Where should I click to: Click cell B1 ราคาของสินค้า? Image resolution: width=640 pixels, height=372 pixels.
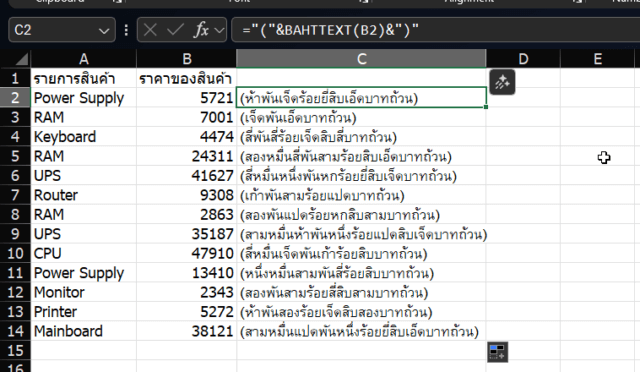187,78
